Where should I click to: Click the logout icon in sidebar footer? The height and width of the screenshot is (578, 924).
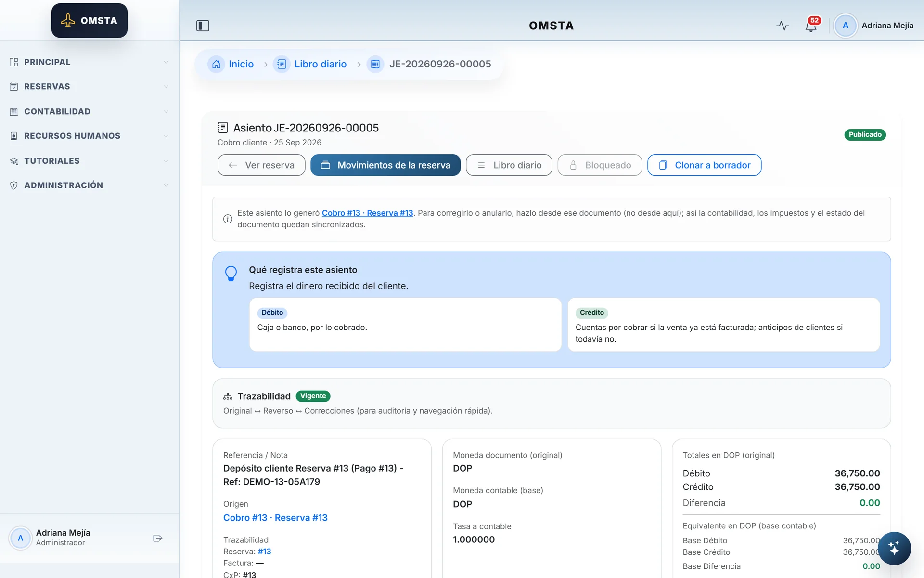pyautogui.click(x=157, y=538)
